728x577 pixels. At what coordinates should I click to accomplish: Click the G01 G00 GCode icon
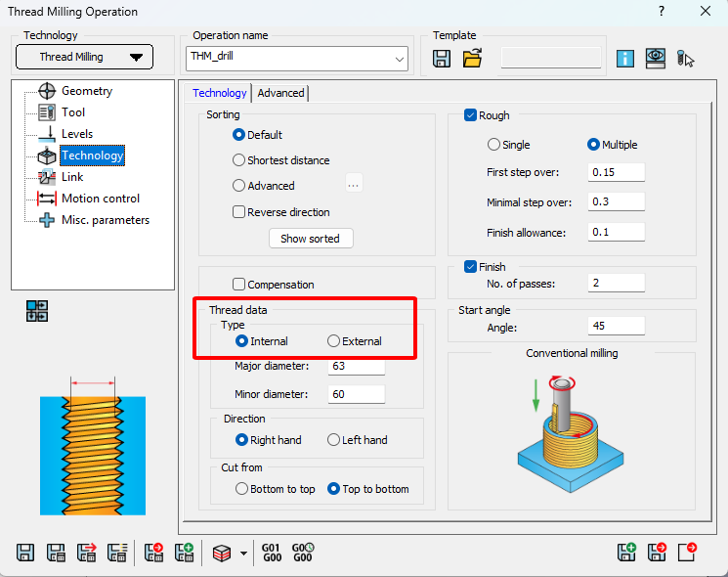pos(272,553)
